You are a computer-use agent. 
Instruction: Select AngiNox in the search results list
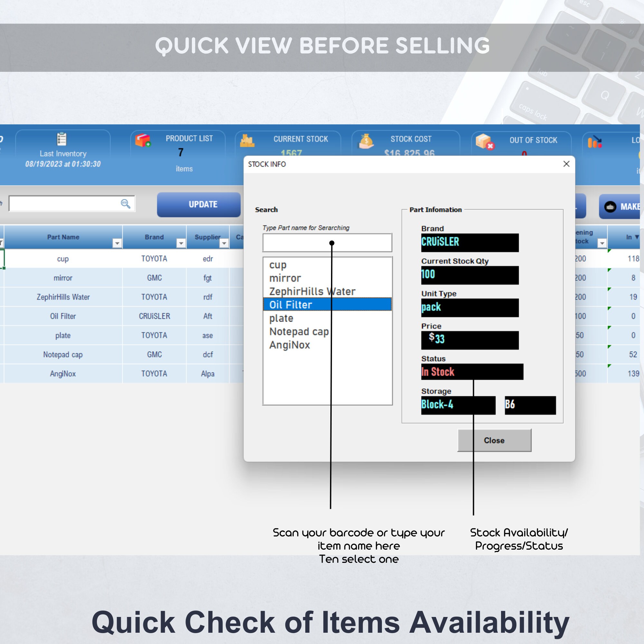click(x=327, y=345)
